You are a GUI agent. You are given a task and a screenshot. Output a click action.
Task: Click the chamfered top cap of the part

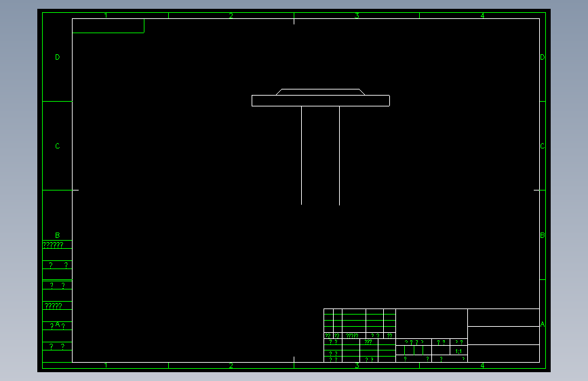[x=320, y=92]
